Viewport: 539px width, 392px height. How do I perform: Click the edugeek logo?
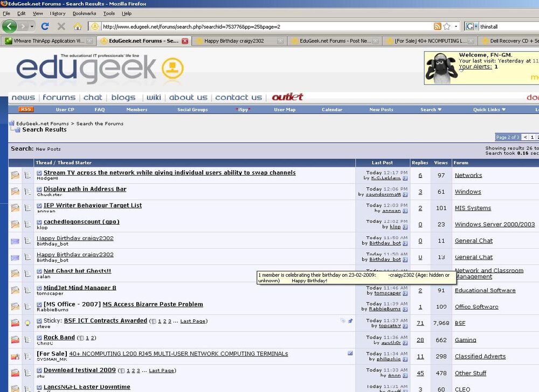pos(100,68)
